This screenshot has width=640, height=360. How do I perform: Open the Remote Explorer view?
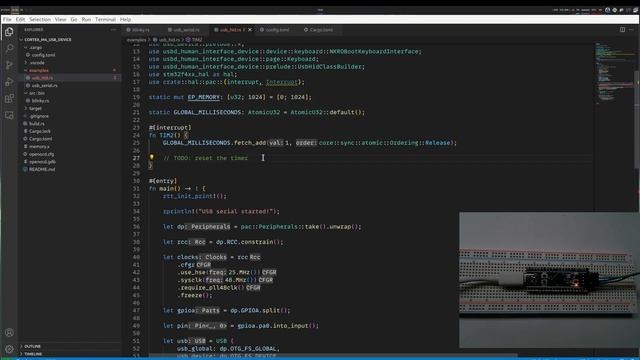pos(9,116)
